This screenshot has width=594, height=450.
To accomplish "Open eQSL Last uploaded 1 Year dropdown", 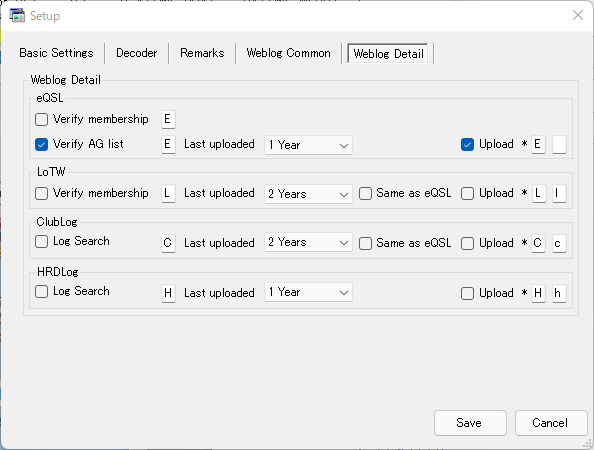I will tap(308, 145).
